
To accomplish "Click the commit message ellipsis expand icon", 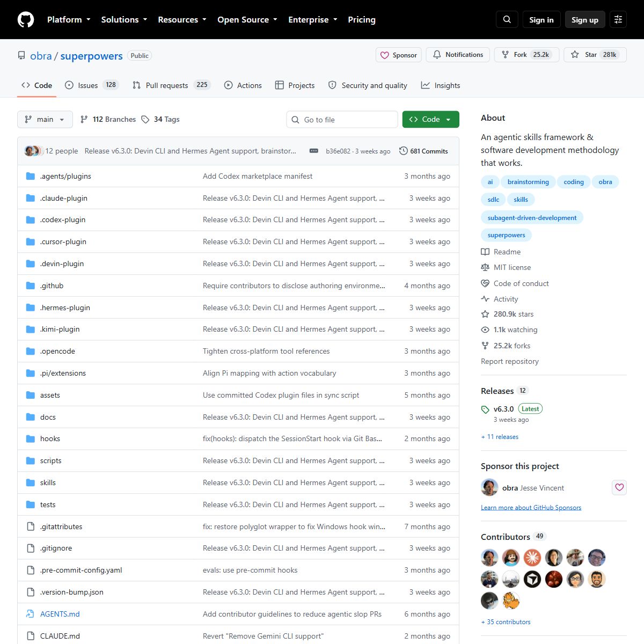I will click(314, 151).
